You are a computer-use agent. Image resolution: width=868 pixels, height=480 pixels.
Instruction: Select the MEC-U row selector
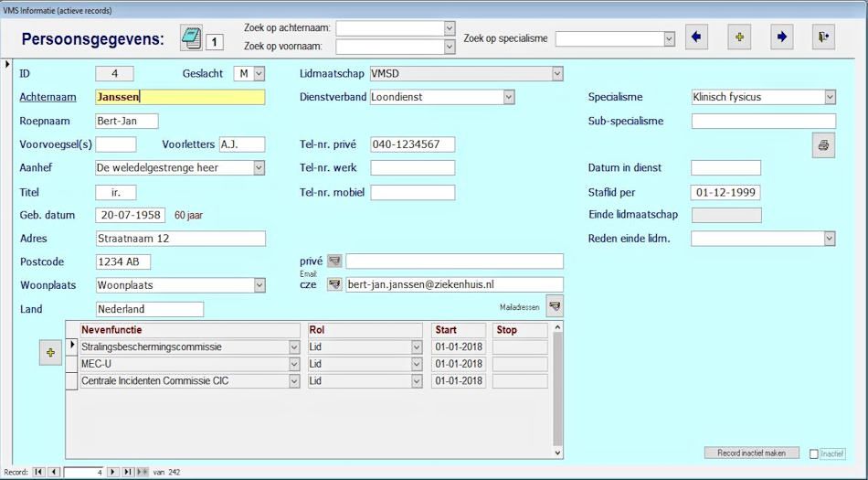coord(71,364)
